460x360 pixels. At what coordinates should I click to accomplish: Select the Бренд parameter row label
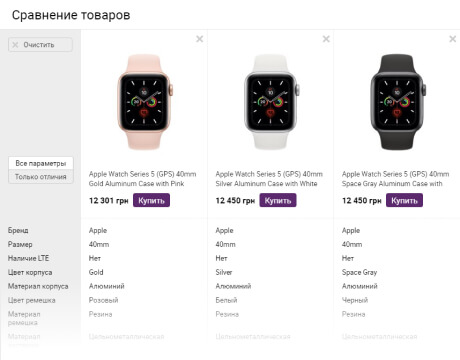[x=18, y=230]
